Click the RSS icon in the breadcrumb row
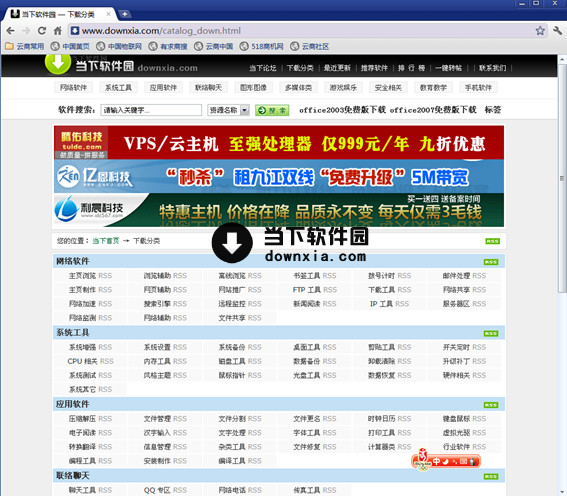This screenshot has height=496, width=567. click(x=493, y=241)
